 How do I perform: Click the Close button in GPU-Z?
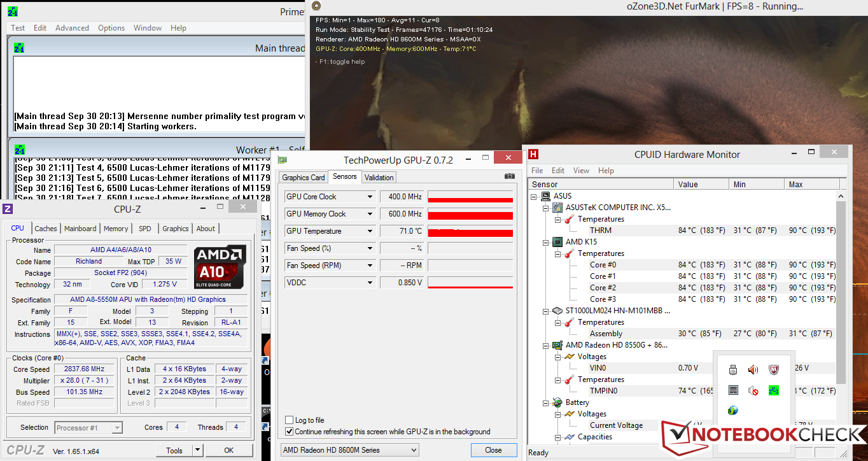(x=493, y=450)
